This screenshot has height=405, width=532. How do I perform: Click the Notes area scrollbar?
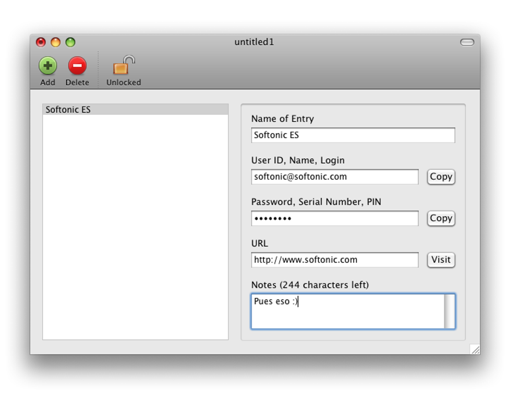coord(450,311)
